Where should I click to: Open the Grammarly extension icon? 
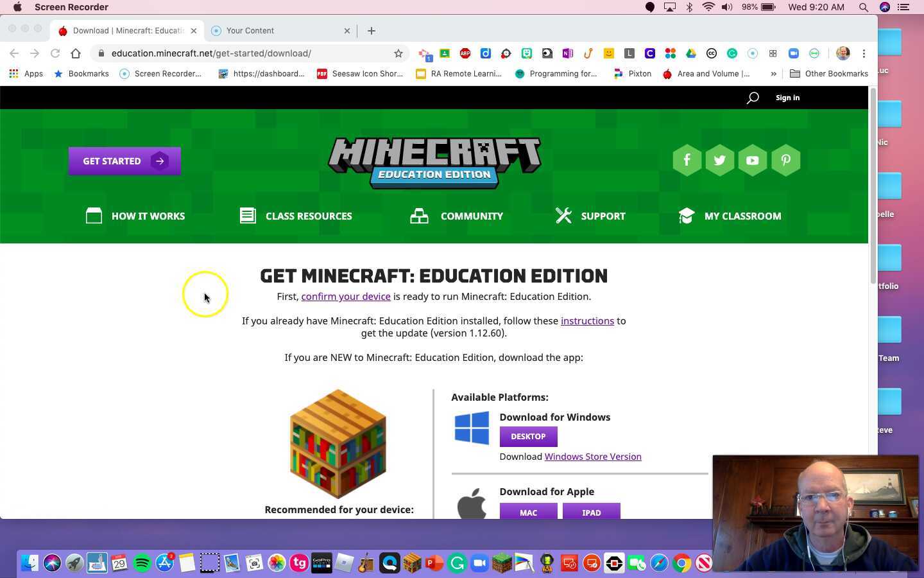[732, 53]
